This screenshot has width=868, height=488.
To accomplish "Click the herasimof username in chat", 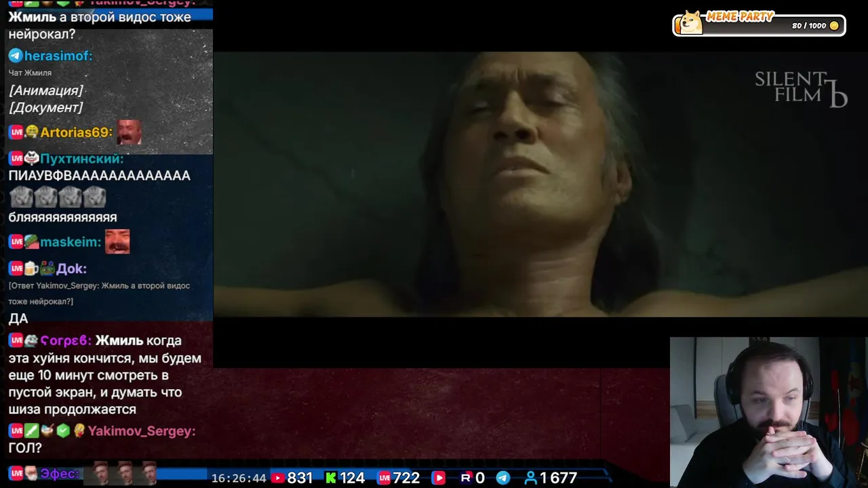I will (x=58, y=56).
